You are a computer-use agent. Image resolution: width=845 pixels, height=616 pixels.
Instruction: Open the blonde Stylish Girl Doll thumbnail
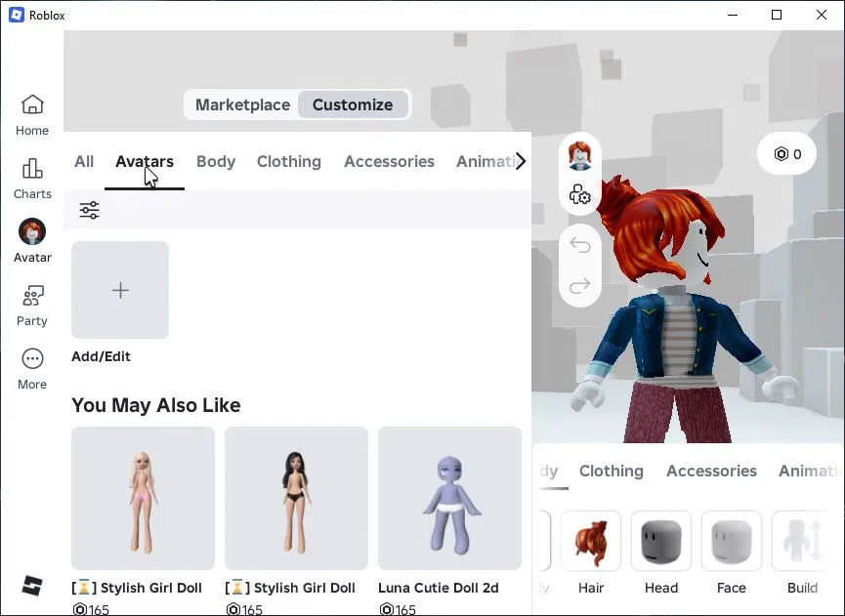click(x=143, y=498)
